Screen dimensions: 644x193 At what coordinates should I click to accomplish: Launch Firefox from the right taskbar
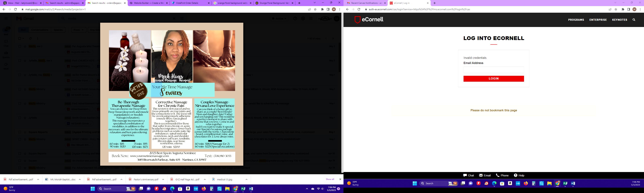pyautogui.click(x=526, y=183)
